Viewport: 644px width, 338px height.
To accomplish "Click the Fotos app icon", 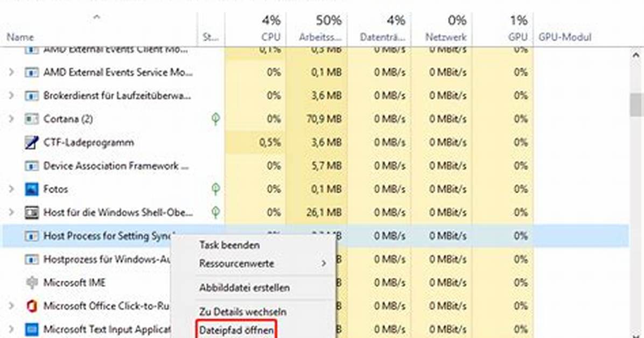I will click(32, 189).
